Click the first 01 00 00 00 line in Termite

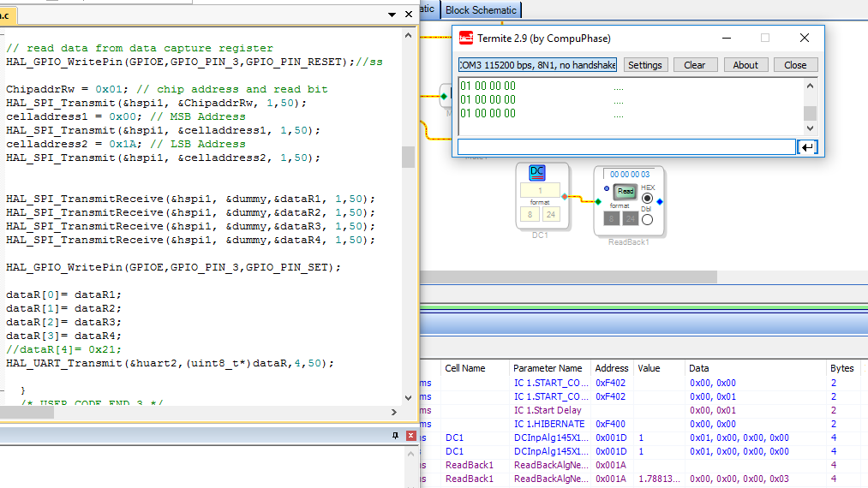coord(488,86)
